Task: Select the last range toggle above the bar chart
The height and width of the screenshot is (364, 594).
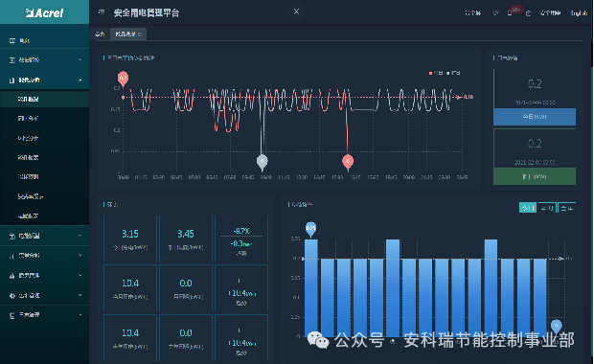Action: 567,208
